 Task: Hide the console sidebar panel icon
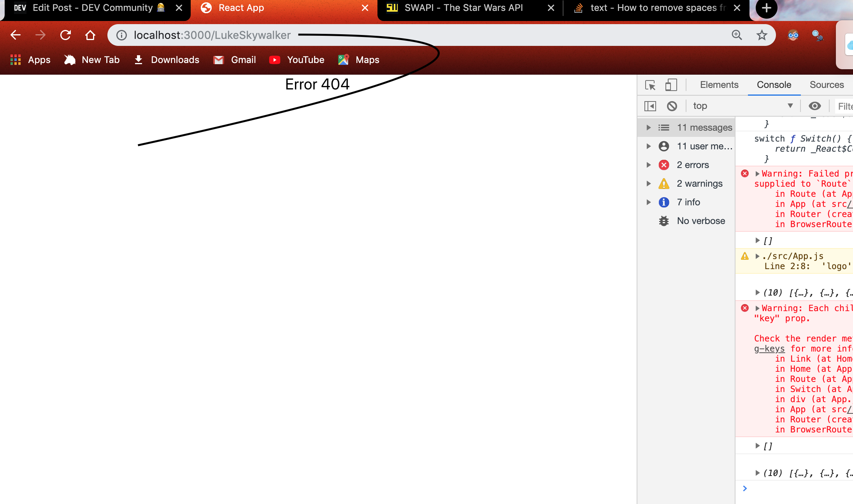[x=650, y=106]
